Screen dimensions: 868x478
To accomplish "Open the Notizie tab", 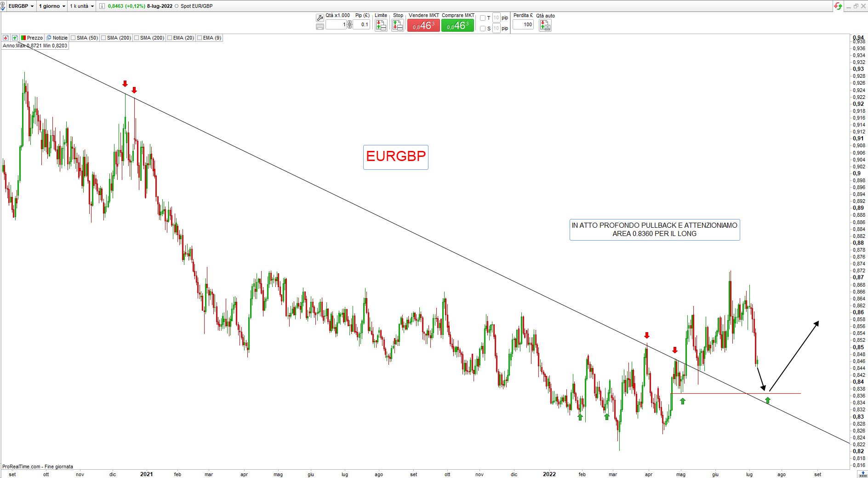I will point(57,38).
